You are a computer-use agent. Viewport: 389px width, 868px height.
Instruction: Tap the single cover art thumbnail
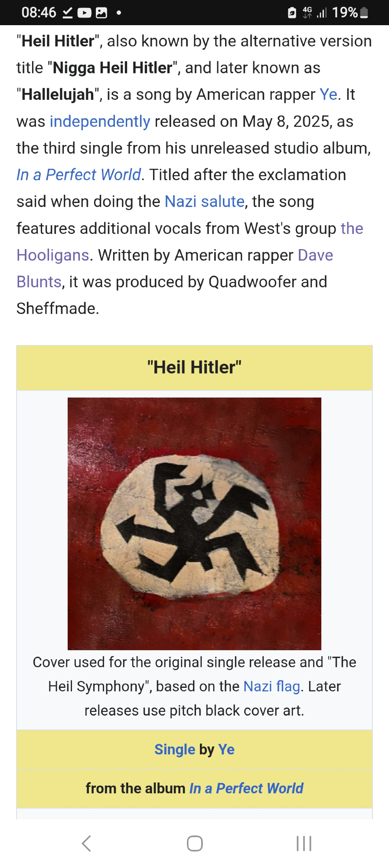pyautogui.click(x=194, y=524)
